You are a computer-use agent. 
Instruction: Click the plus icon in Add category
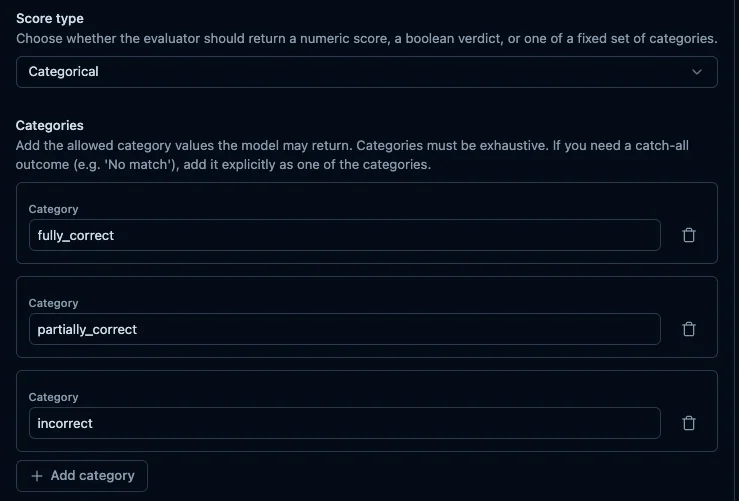(x=37, y=476)
